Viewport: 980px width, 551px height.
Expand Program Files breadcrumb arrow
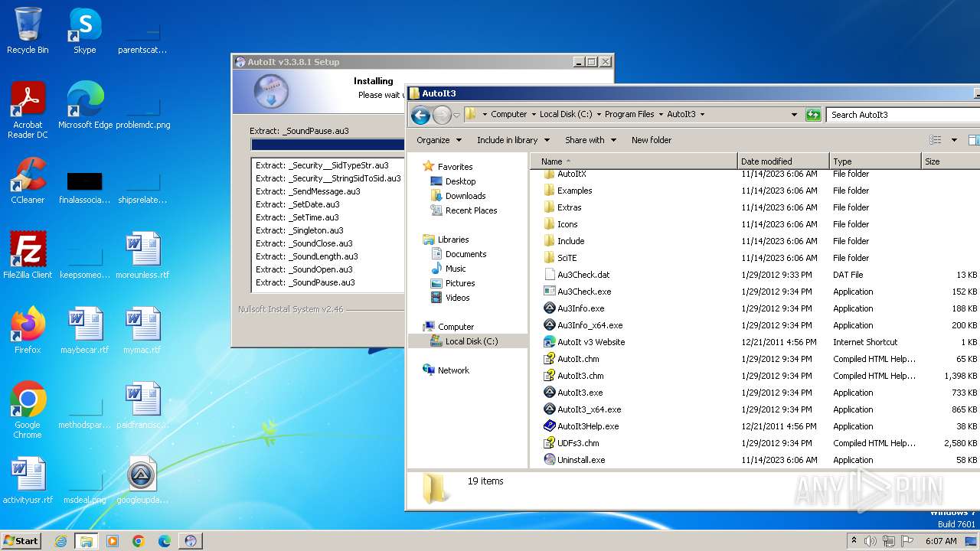[661, 115]
